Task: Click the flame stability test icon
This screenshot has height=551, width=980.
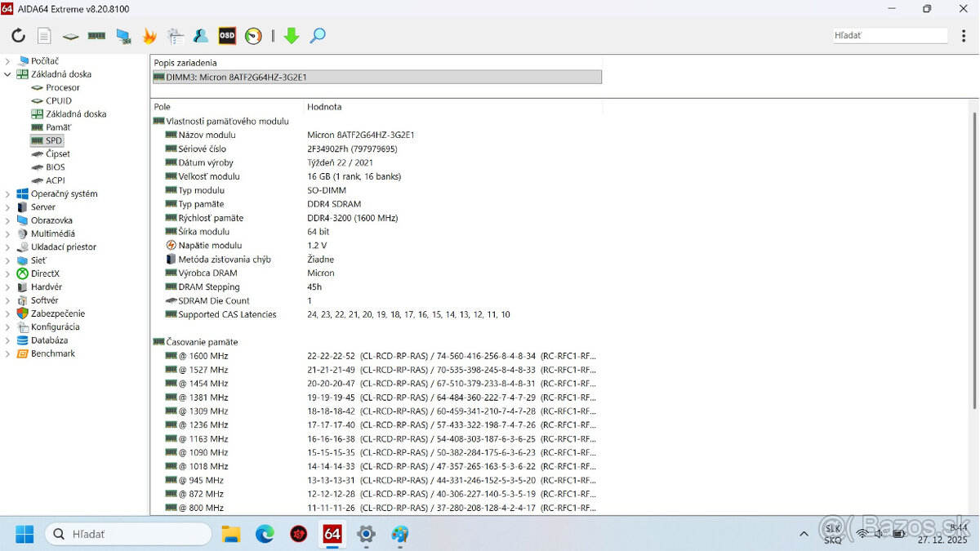Action: (x=149, y=36)
